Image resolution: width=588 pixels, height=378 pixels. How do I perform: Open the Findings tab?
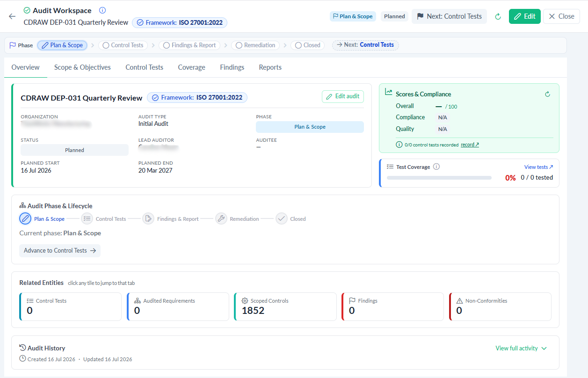pyautogui.click(x=232, y=67)
